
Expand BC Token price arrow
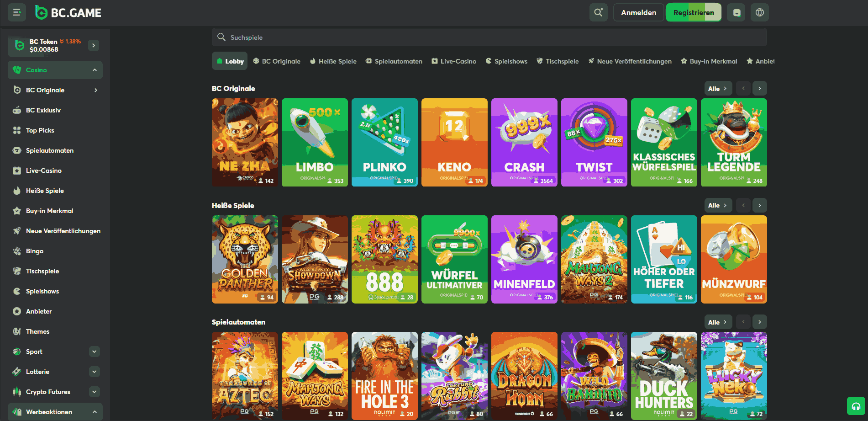[94, 45]
